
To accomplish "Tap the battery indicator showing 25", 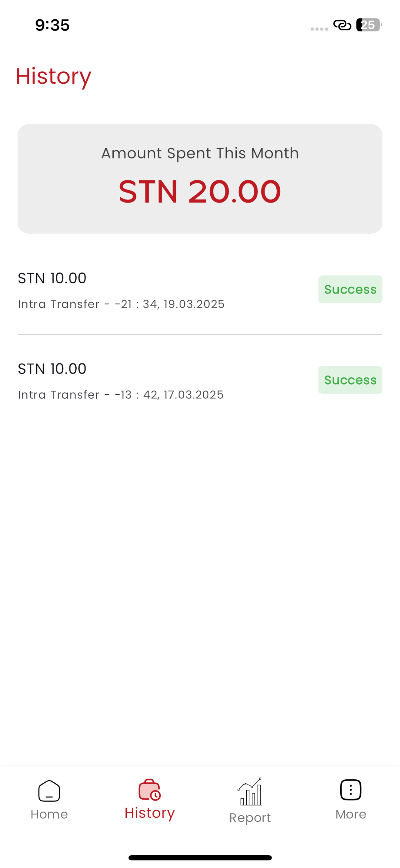I will point(369,25).
